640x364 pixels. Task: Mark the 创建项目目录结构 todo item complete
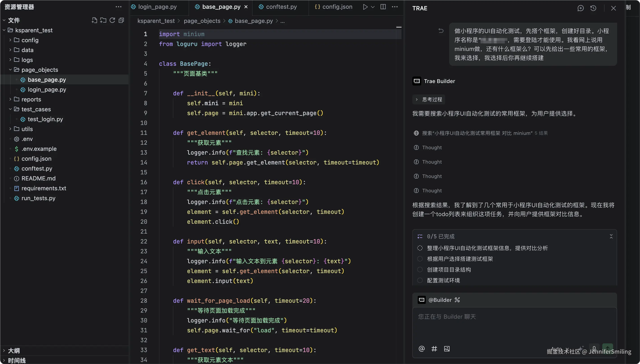(x=420, y=270)
